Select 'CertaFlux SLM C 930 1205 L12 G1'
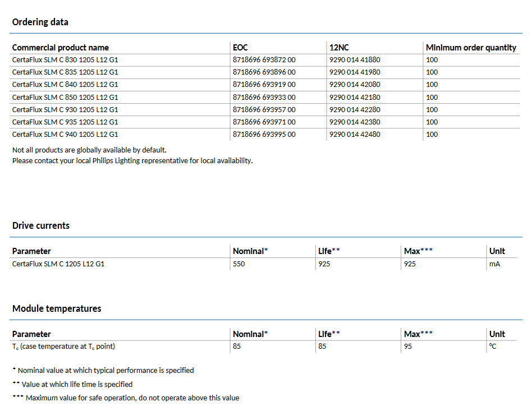The width and height of the screenshot is (532, 420). (65, 110)
